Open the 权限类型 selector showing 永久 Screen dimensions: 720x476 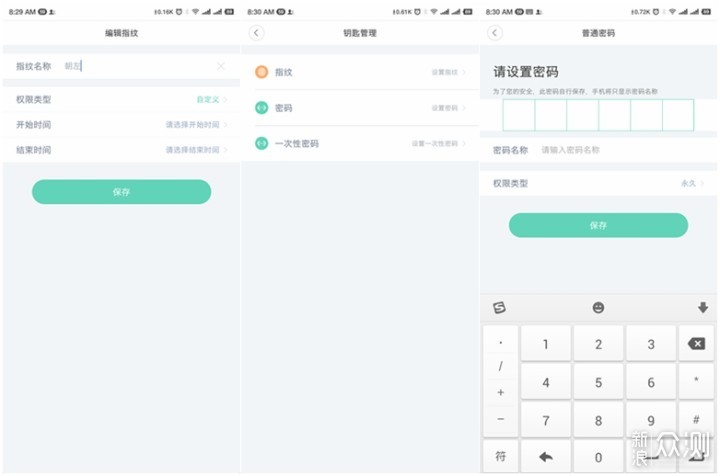tap(598, 184)
